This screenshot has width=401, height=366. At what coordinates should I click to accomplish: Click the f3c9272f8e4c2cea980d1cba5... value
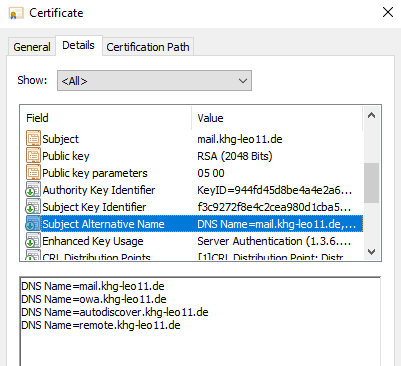tap(274, 207)
